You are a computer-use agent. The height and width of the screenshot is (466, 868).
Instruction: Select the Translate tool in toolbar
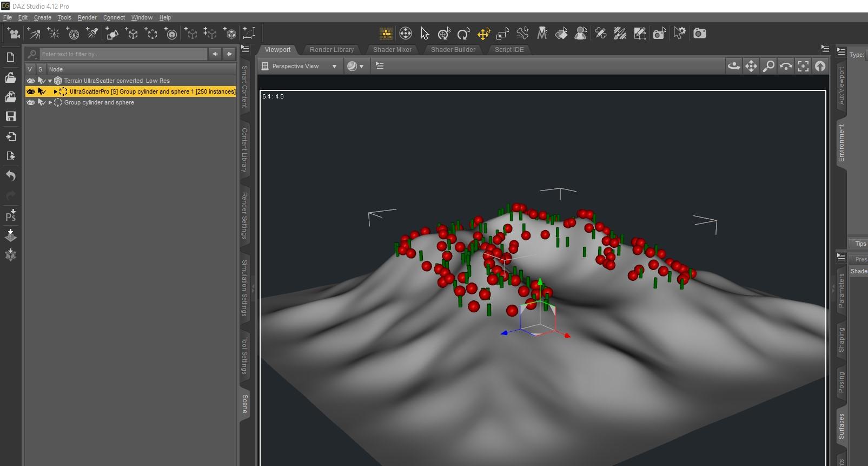click(x=483, y=34)
